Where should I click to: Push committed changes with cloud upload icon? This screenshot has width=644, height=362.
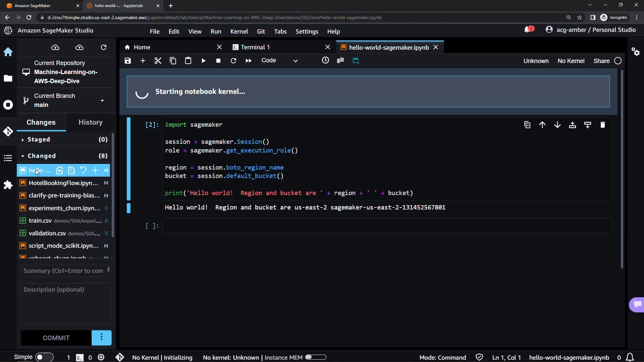tap(79, 47)
